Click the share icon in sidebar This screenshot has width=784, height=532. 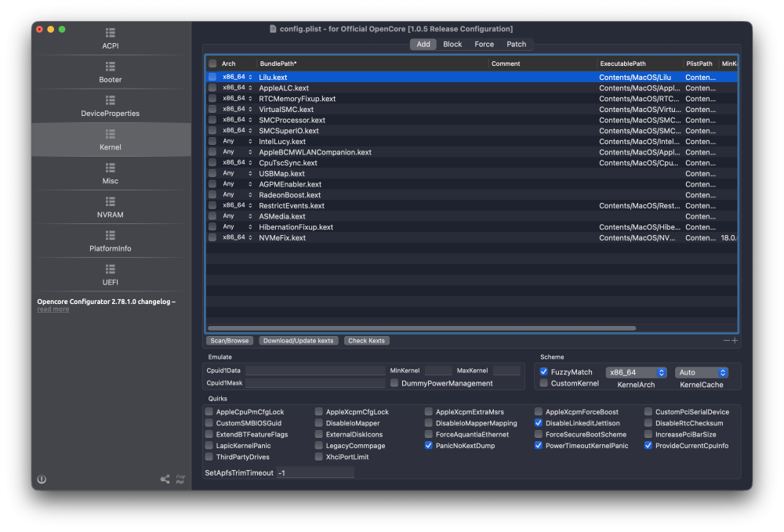click(x=165, y=479)
